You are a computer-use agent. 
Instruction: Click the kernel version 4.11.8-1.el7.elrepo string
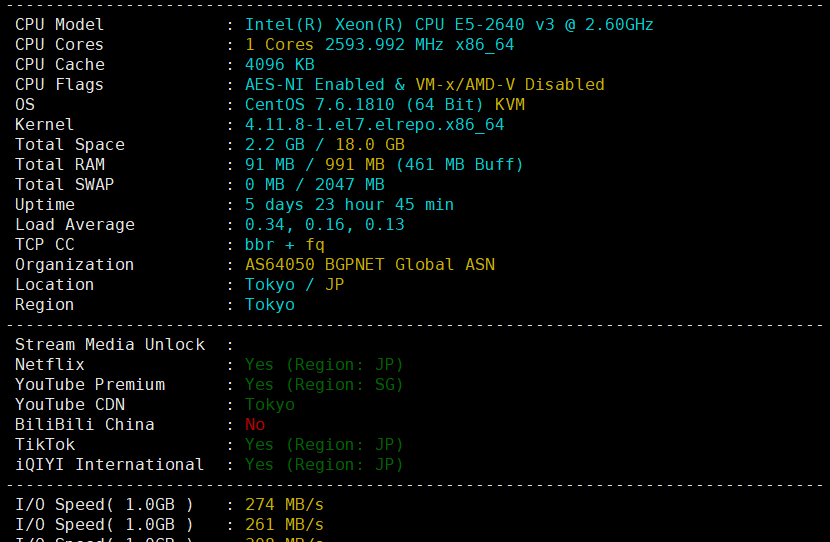[374, 124]
